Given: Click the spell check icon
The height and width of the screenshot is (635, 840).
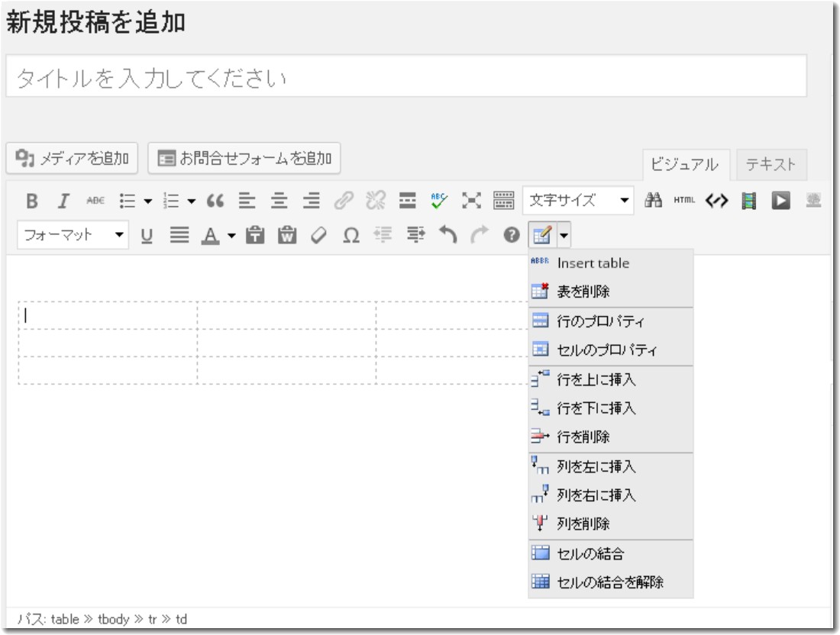Looking at the screenshot, I should [x=439, y=201].
